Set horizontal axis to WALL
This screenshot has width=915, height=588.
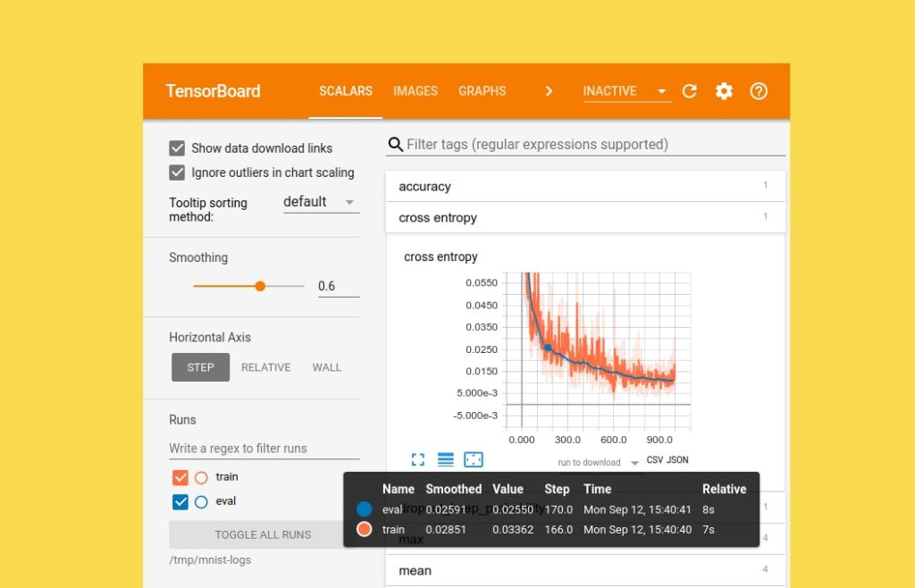[x=327, y=367]
